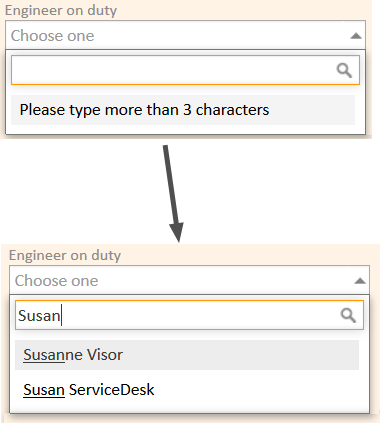Viewport: 392px width, 435px height.
Task: Click the magnifier icon in the empty search box
Action: (344, 70)
